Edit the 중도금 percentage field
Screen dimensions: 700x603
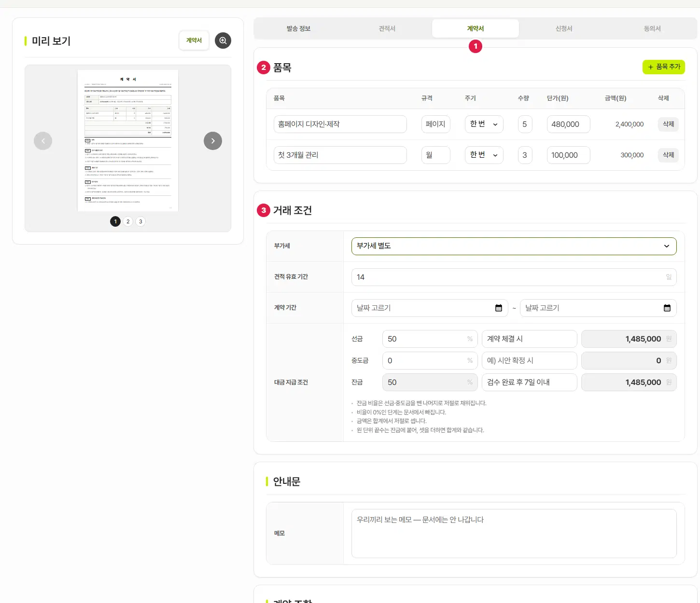[x=430, y=360]
